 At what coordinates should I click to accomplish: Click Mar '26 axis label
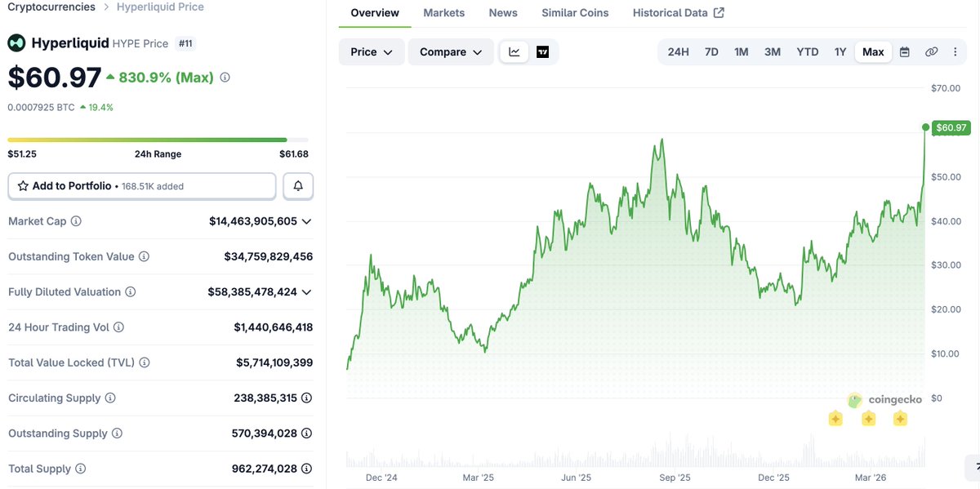tap(870, 478)
